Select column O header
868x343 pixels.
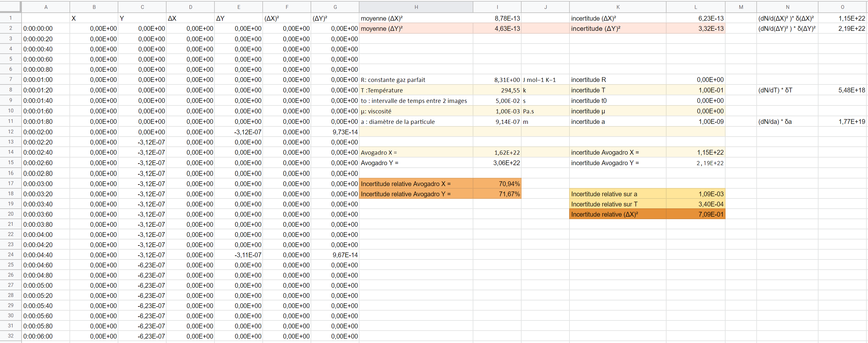click(842, 7)
